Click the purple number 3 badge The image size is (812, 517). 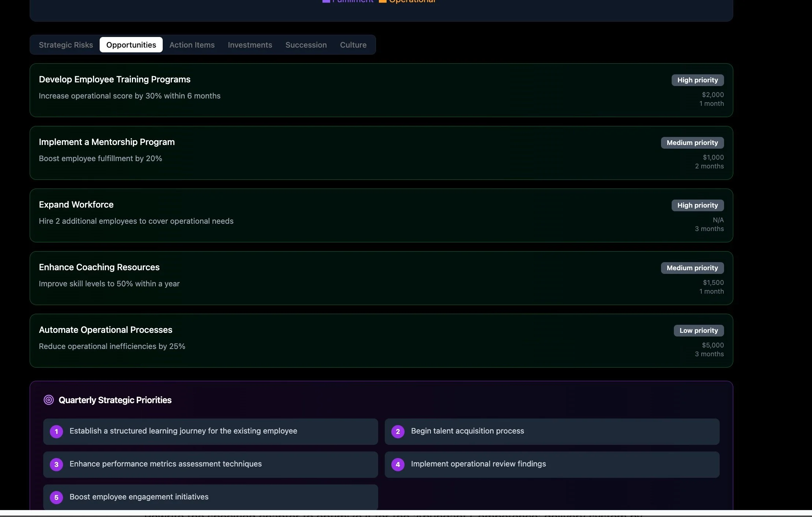(56, 465)
